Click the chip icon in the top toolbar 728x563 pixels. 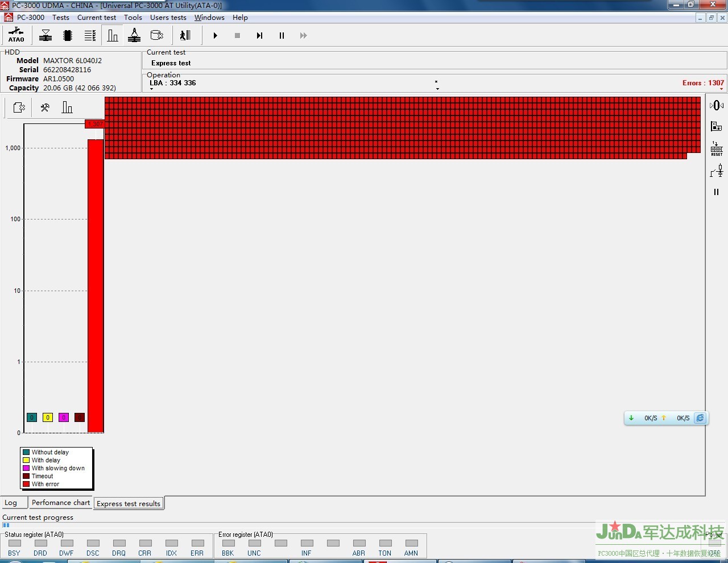click(68, 35)
